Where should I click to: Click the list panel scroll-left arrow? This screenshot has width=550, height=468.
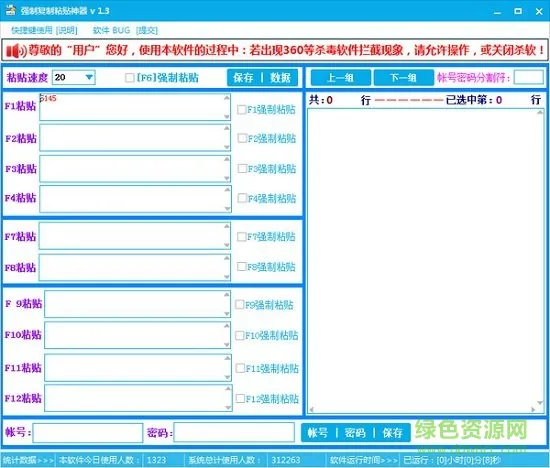311,409
